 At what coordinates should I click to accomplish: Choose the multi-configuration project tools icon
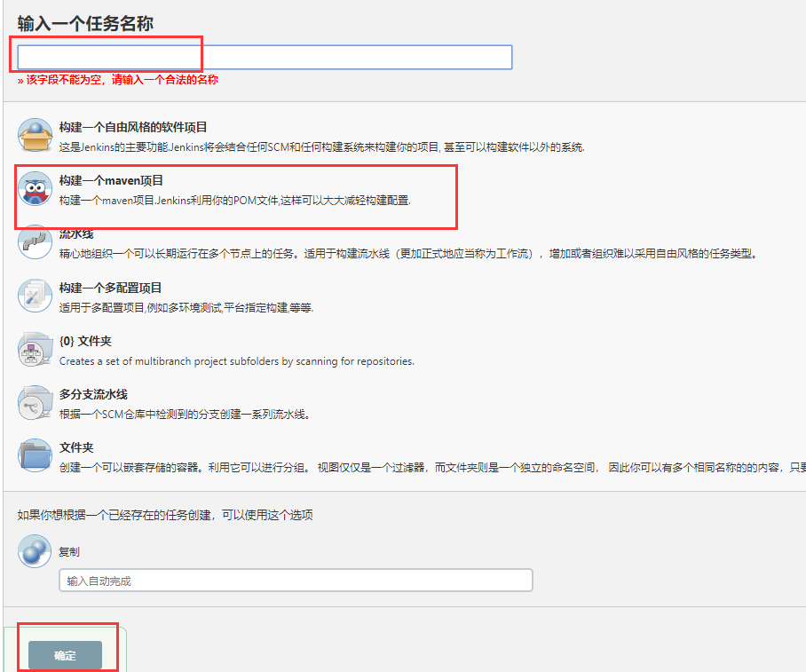35,296
